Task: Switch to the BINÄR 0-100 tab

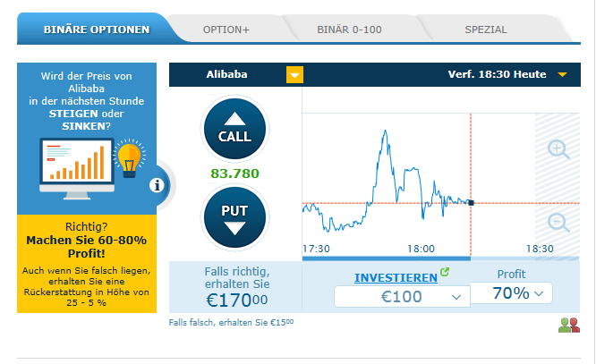Action: tap(349, 30)
